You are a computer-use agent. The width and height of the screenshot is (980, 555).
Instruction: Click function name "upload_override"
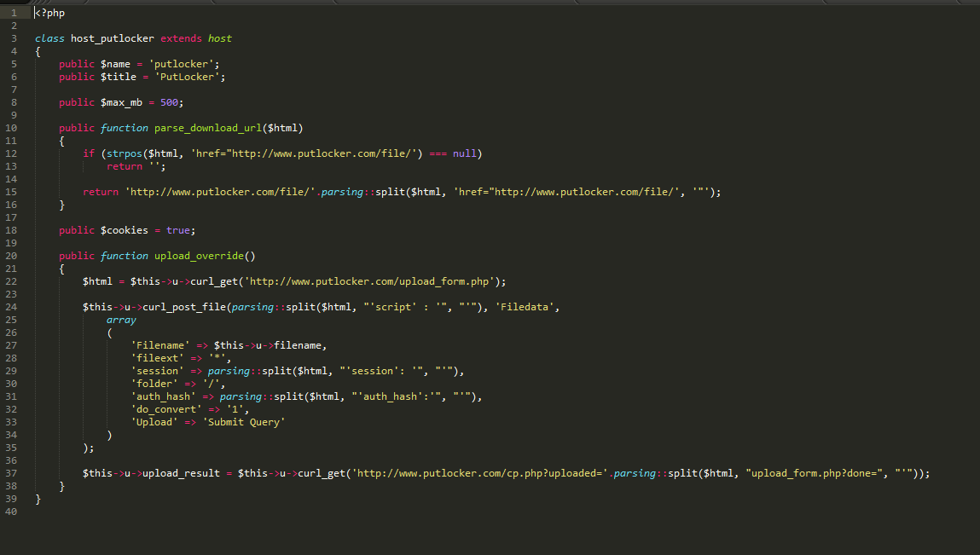click(x=200, y=257)
